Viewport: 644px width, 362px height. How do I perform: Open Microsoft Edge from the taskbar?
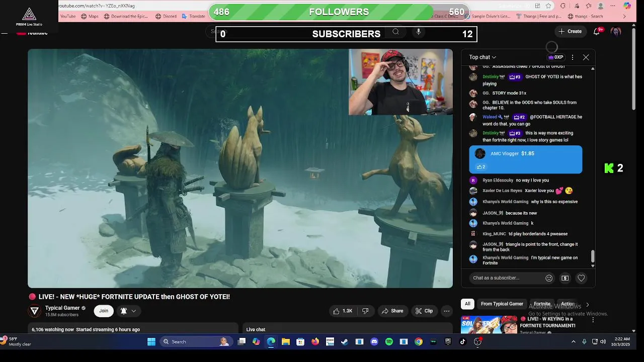(271, 342)
